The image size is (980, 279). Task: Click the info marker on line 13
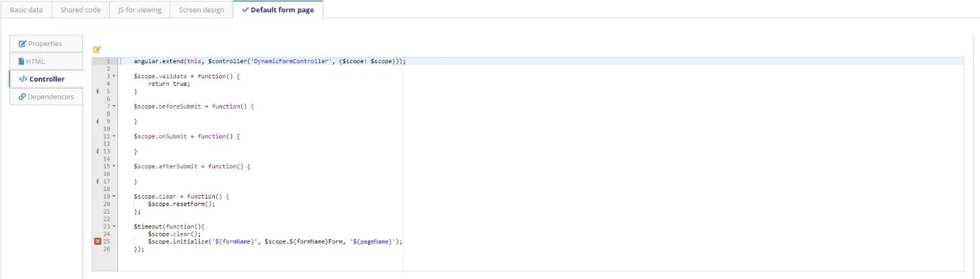point(98,151)
